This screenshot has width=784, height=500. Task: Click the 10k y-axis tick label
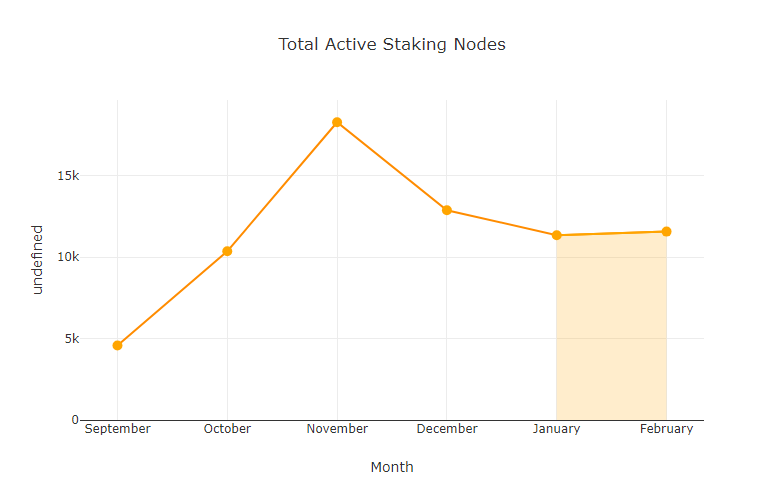tap(68, 257)
